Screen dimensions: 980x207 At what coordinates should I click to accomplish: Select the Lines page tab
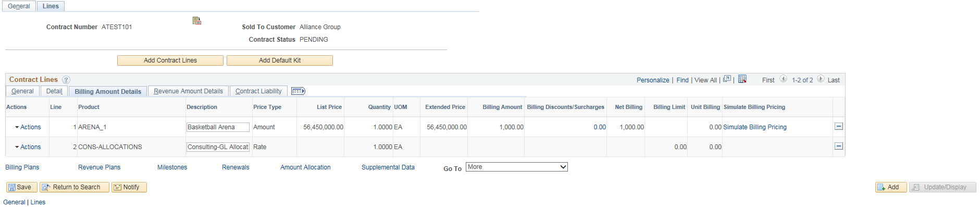point(51,6)
